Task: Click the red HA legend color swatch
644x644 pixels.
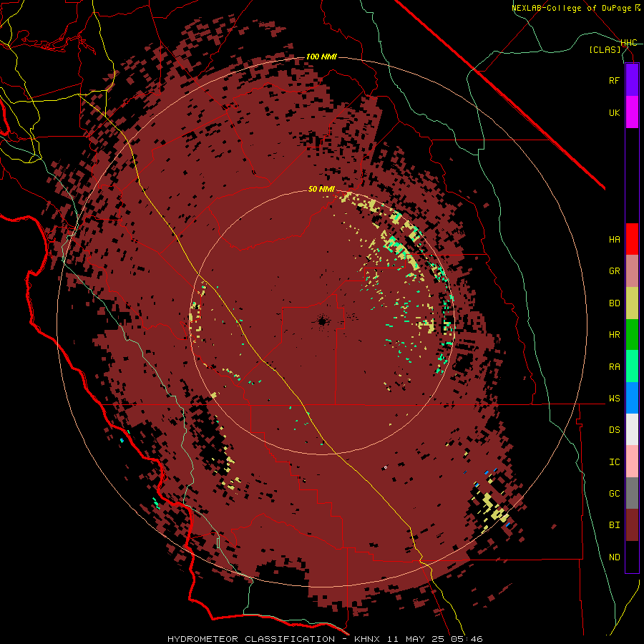Action: coord(632,239)
